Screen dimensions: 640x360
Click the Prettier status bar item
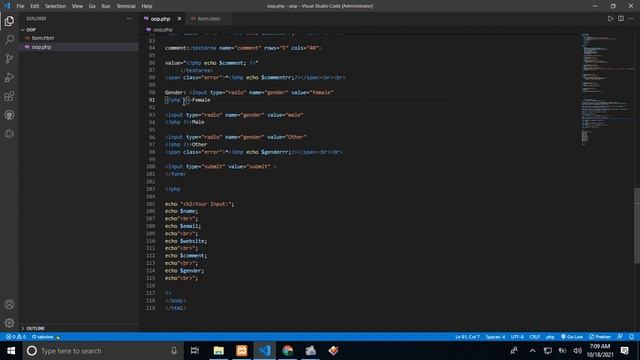pos(600,337)
